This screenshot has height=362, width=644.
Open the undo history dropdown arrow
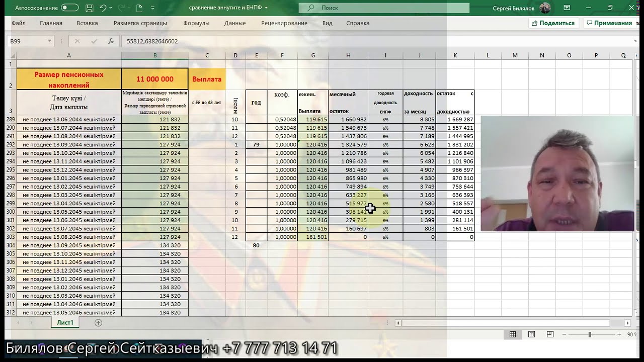(111, 8)
